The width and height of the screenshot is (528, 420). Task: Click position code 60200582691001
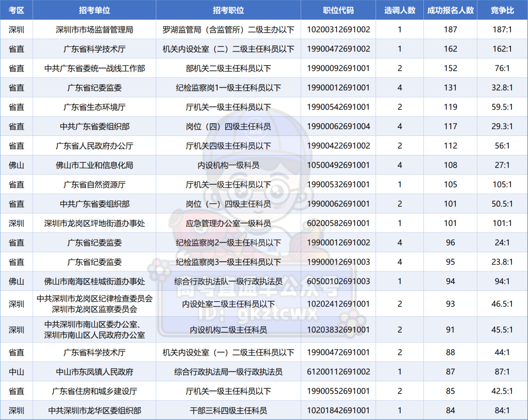point(338,223)
